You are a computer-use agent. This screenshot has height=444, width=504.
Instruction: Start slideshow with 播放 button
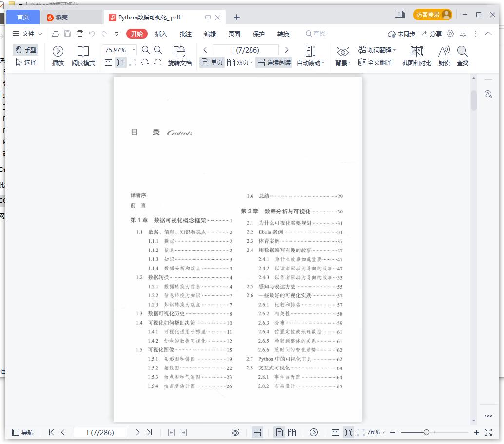(58, 56)
